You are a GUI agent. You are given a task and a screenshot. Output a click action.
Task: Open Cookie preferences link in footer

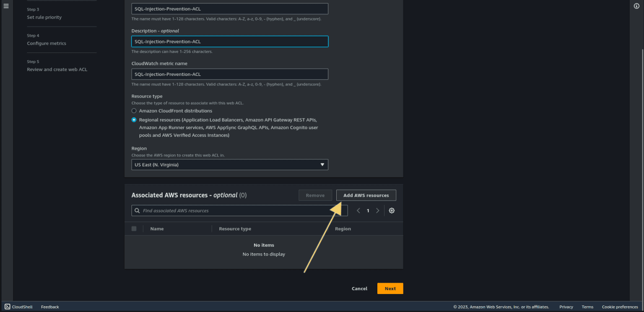(x=620, y=307)
